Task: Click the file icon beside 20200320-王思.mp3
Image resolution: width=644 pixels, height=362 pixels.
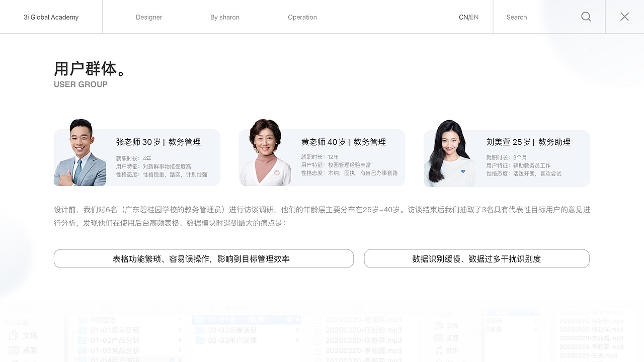Action: click(551, 356)
